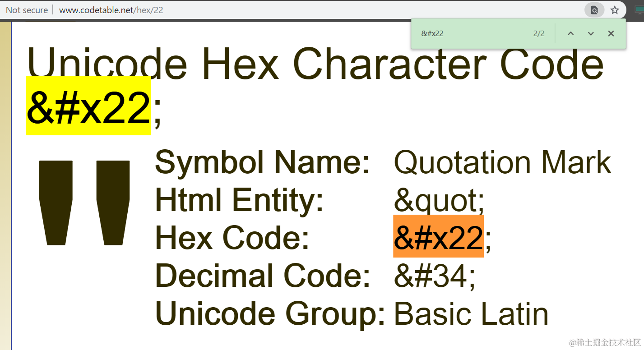Click the '&#34;' decimal value
The image size is (644, 350).
[x=435, y=276]
